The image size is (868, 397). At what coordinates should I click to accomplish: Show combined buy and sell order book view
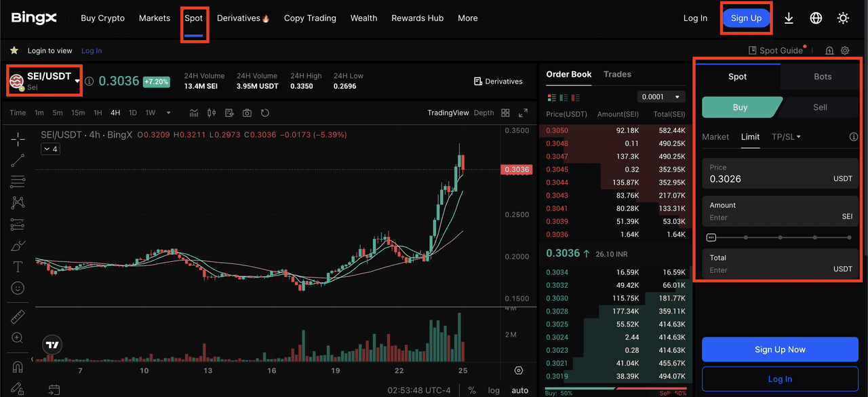pos(551,97)
